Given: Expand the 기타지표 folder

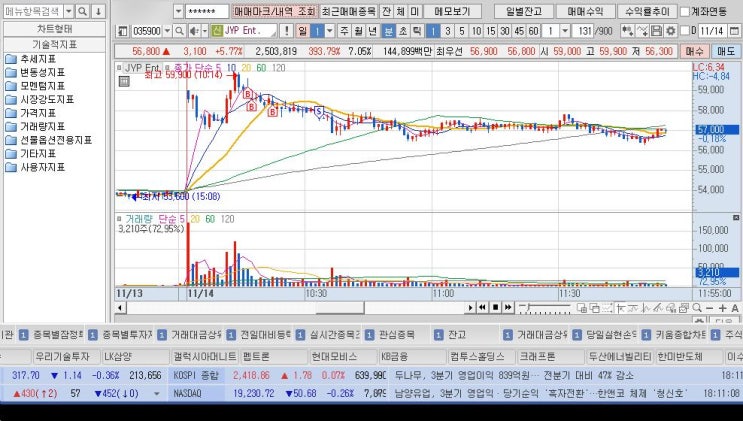Looking at the screenshot, I should click(31, 154).
